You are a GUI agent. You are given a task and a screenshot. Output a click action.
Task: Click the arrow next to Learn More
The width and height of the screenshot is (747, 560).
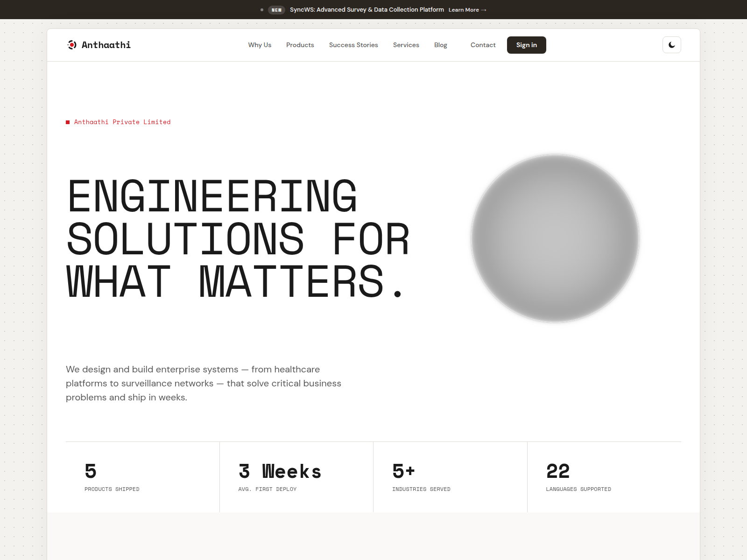coord(484,9)
